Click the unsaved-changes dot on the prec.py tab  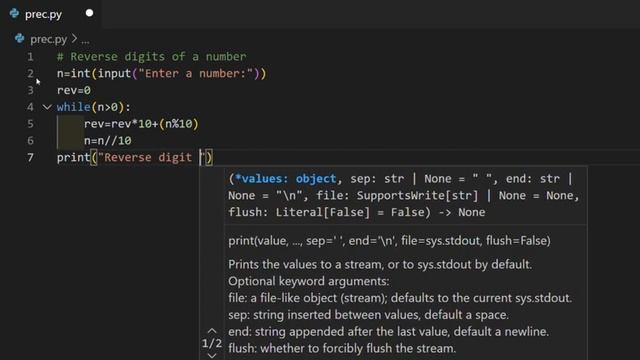point(89,13)
